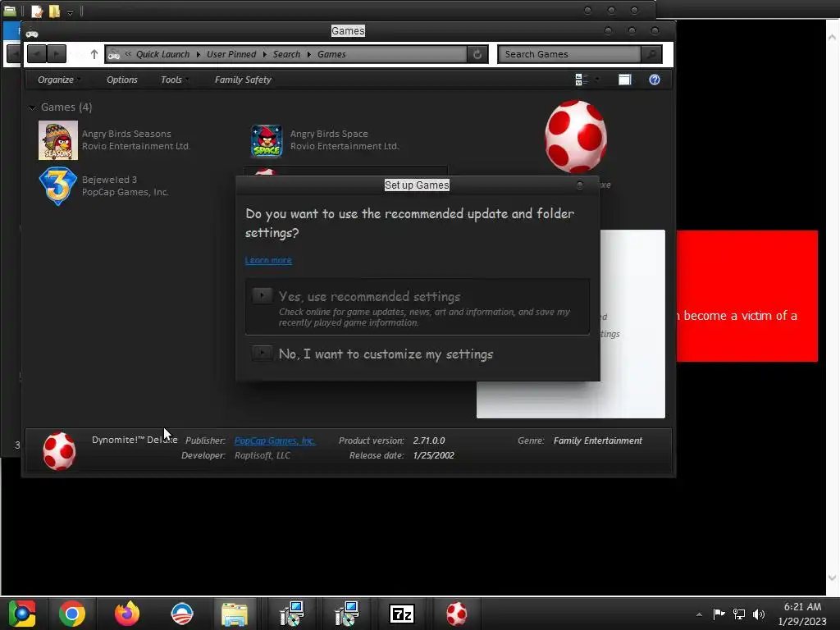
Task: Open Angry Birds Seasons game icon
Action: click(x=58, y=140)
